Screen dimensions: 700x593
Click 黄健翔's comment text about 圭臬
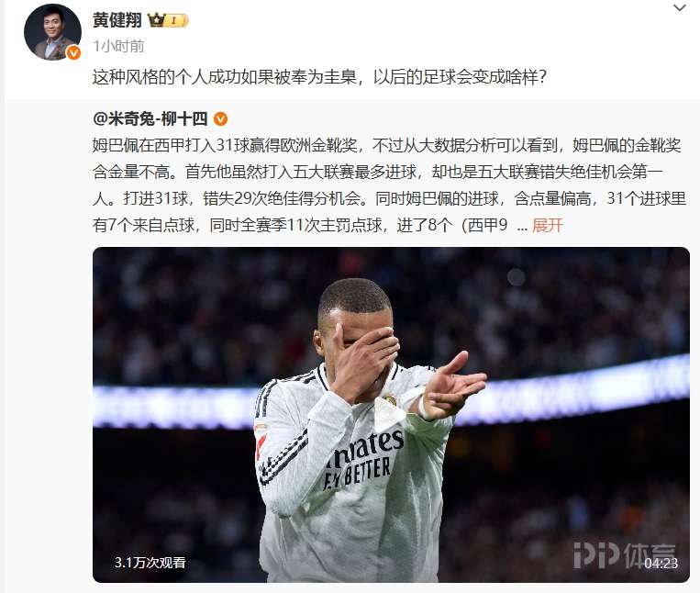click(319, 77)
